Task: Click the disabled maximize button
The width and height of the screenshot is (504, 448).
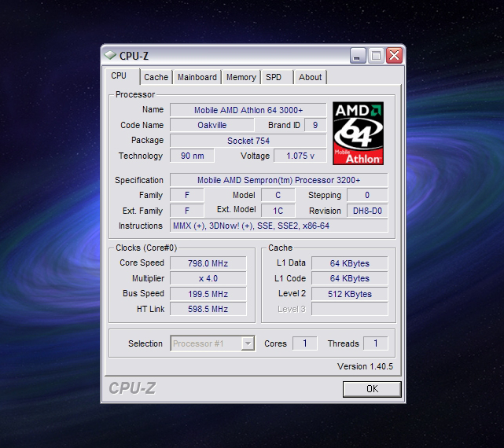Action: point(376,56)
